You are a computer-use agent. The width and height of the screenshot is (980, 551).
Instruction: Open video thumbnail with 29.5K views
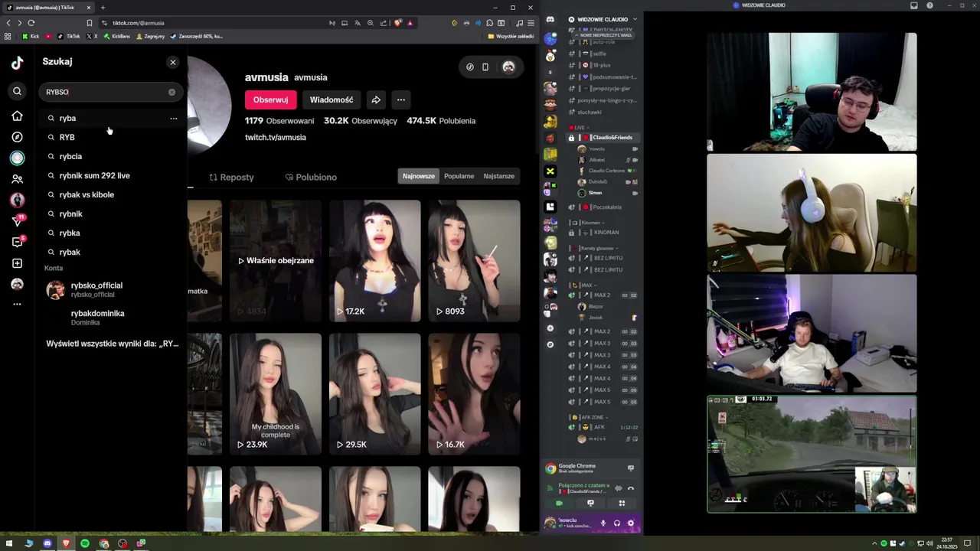coord(375,394)
